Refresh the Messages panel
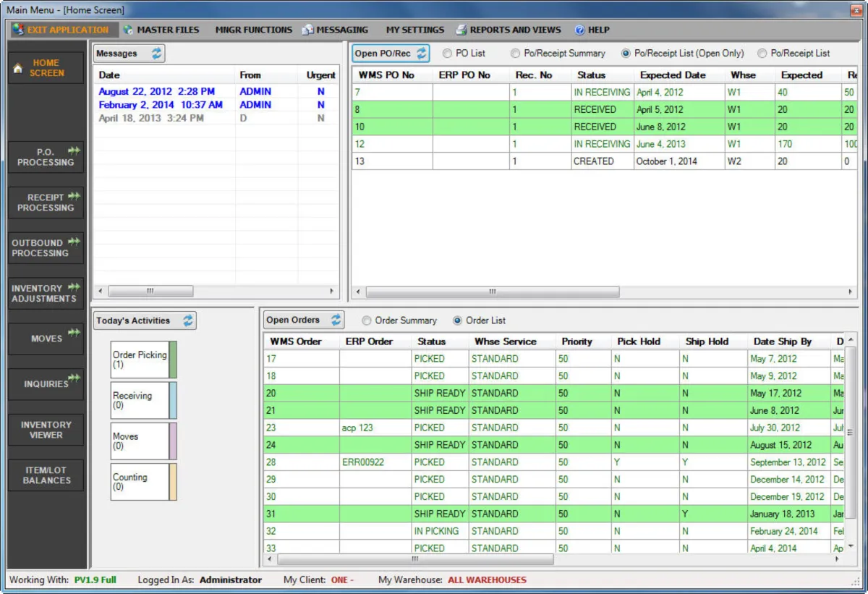The width and height of the screenshot is (868, 594). point(157,54)
